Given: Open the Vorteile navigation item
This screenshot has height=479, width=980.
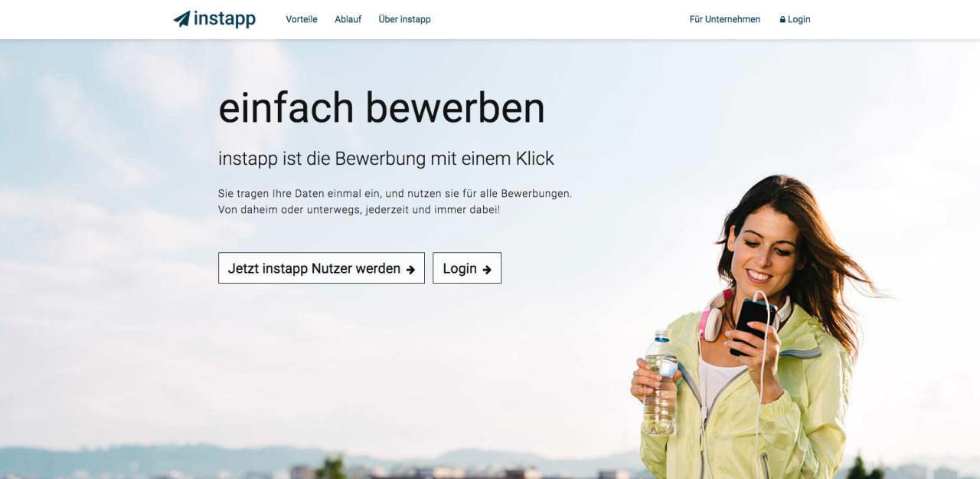Looking at the screenshot, I should point(302,19).
